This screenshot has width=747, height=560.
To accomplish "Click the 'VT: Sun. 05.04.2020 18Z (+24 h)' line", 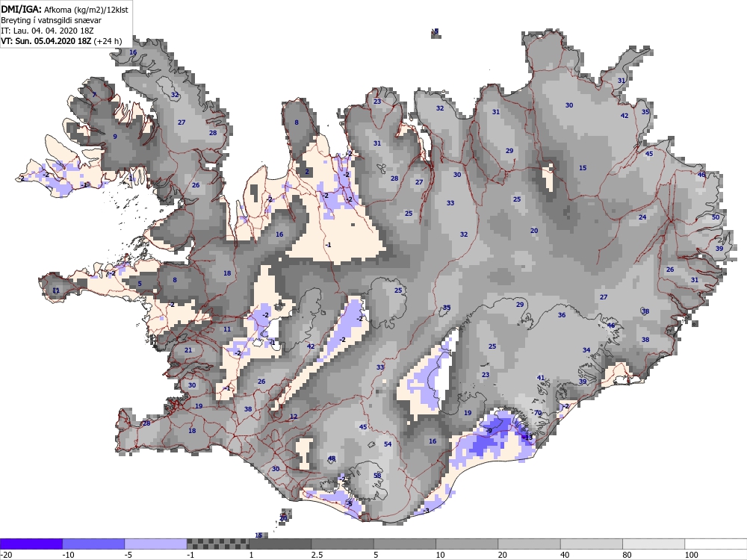I will (61, 41).
